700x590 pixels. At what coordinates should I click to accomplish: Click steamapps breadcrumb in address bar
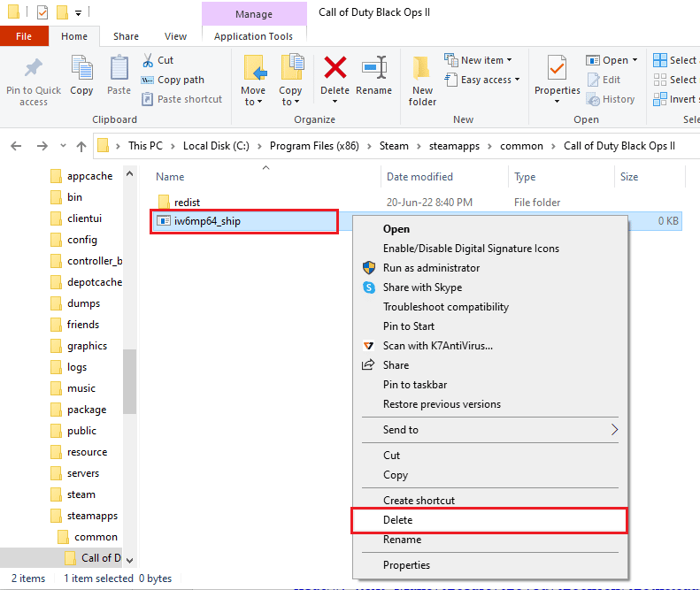(x=454, y=146)
